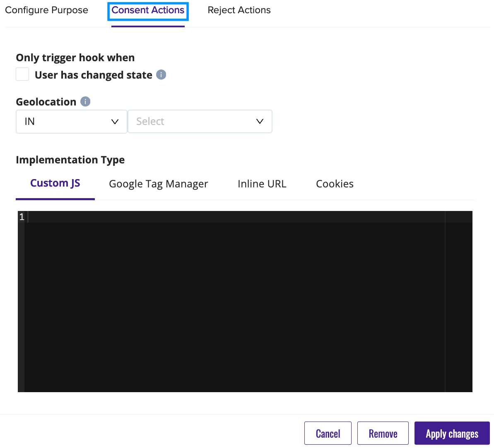Click line number 1 in the editor gutter
Image resolution: width=494 pixels, height=448 pixels.
click(x=22, y=217)
